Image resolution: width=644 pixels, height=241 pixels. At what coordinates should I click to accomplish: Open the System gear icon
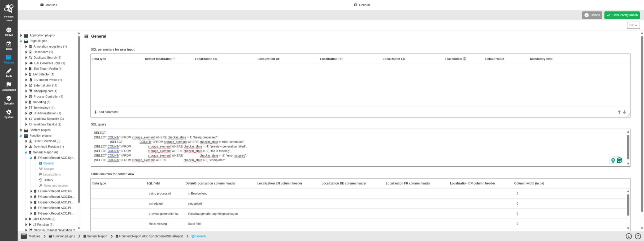click(x=9, y=112)
